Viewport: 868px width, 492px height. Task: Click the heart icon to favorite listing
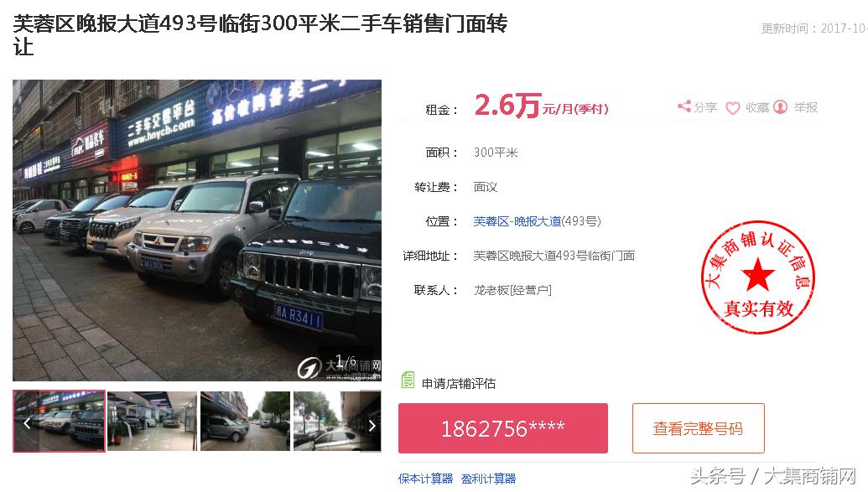click(732, 108)
